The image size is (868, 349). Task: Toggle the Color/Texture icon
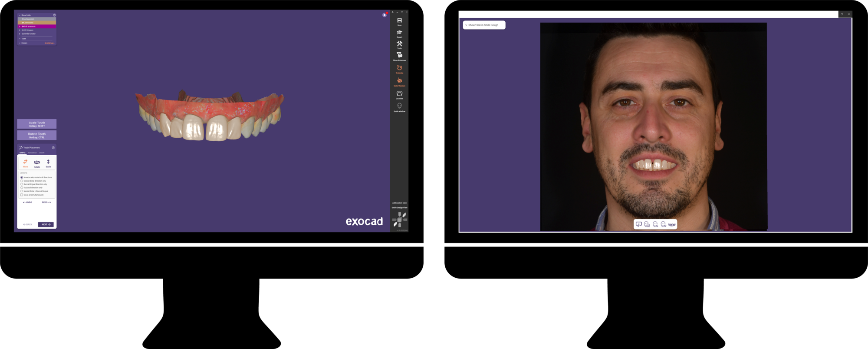399,80
